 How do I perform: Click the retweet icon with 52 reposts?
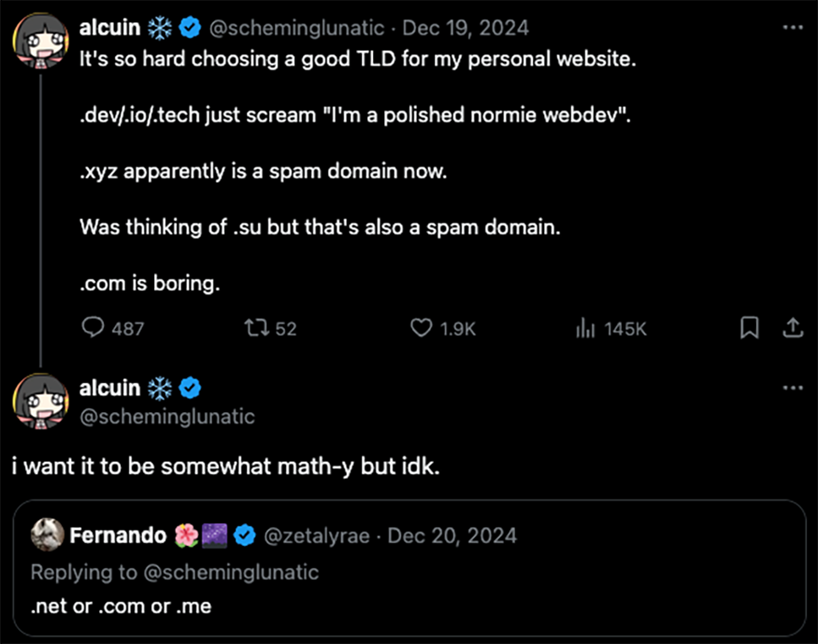coord(255,328)
